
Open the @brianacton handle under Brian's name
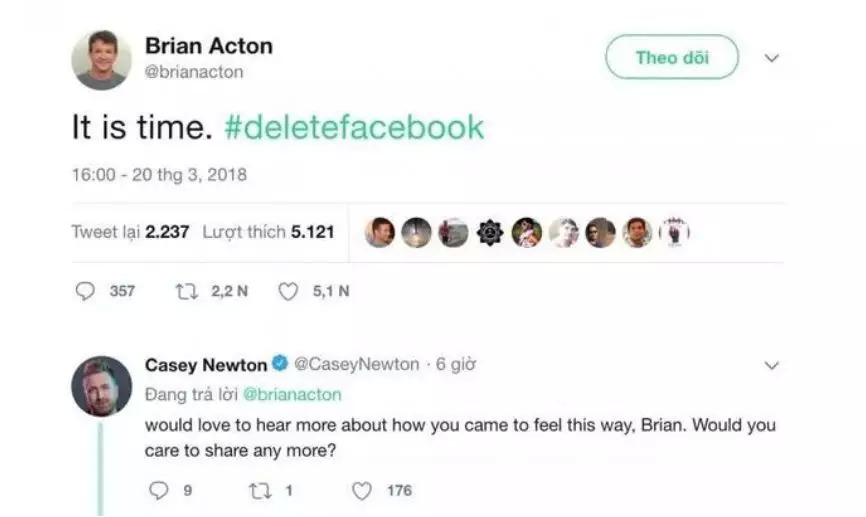194,72
